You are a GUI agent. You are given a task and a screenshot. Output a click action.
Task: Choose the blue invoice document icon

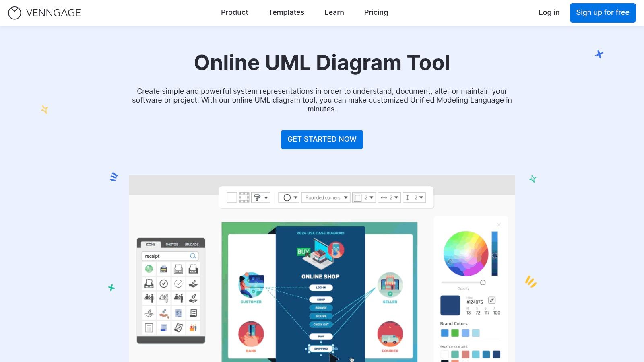(x=179, y=313)
